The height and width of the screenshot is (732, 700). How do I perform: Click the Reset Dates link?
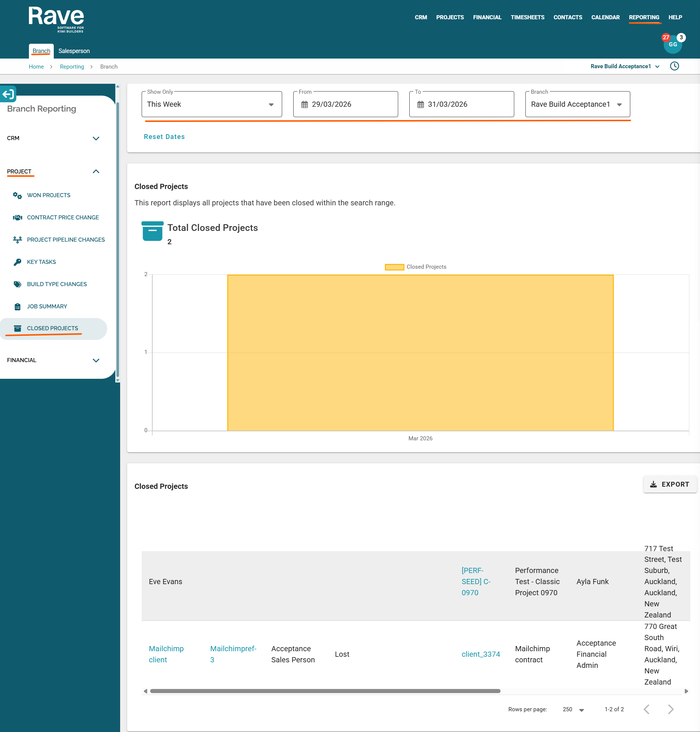point(164,137)
